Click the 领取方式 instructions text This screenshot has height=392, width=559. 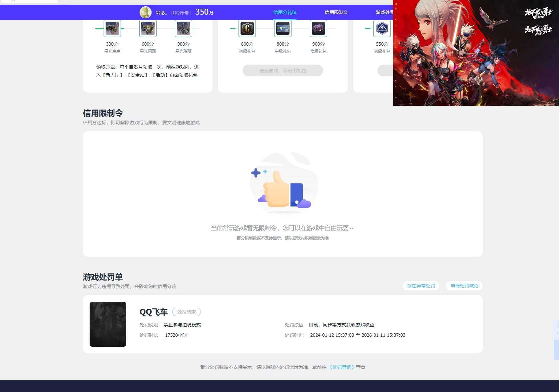(x=148, y=71)
